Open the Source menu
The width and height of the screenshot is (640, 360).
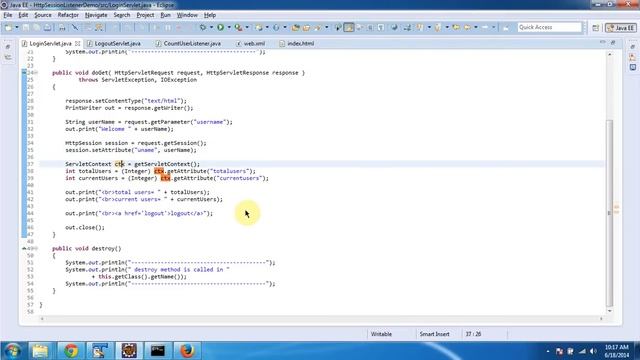click(x=43, y=15)
